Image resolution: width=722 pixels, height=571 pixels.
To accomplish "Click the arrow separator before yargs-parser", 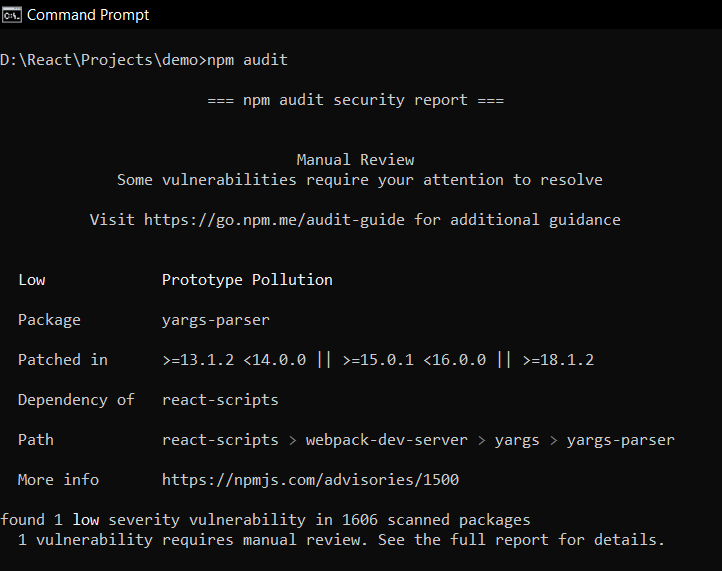I will click(553, 441).
